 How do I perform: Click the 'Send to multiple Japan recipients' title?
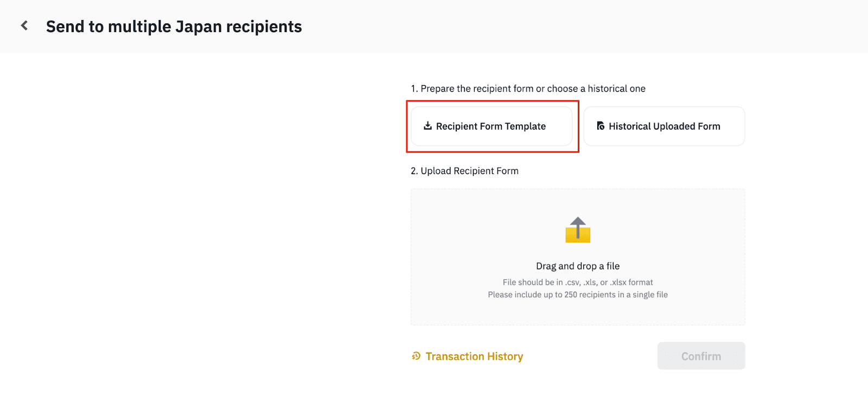coord(174,27)
